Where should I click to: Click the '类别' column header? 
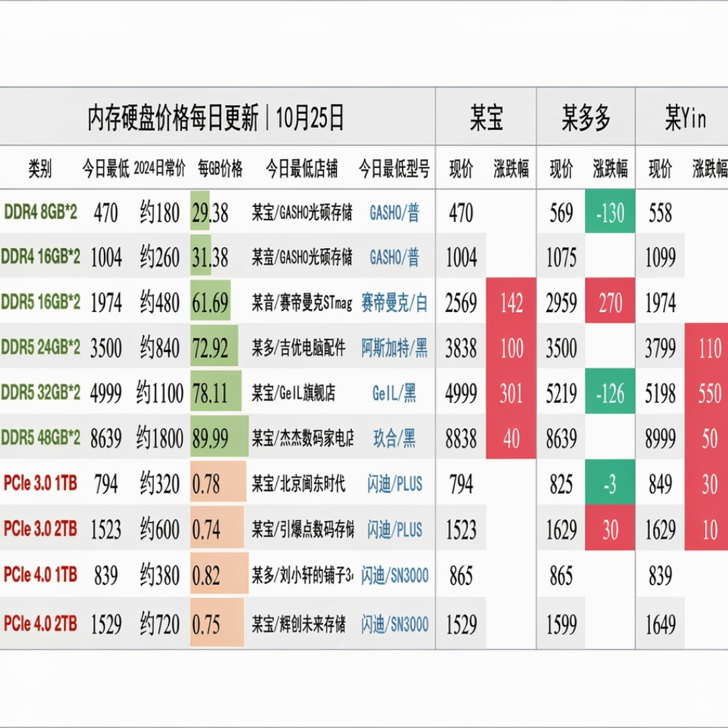[x=40, y=169]
